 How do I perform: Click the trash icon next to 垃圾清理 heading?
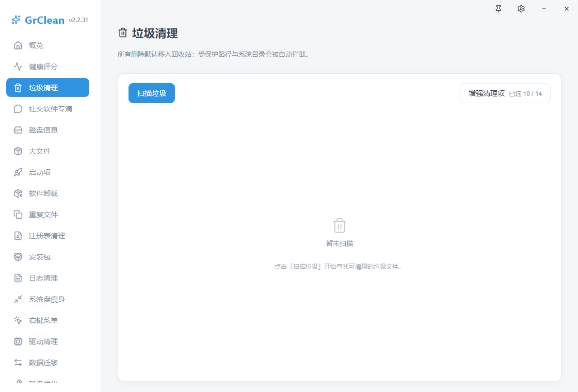point(123,33)
